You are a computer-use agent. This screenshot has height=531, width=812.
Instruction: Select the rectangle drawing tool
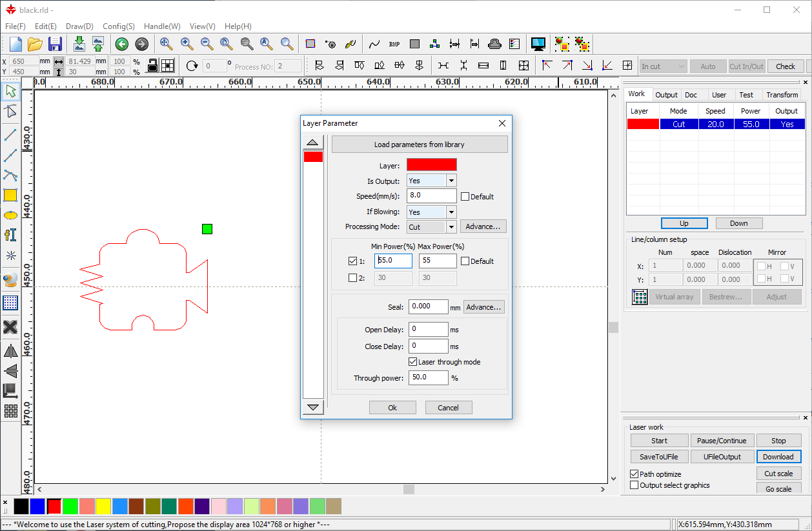click(10, 195)
